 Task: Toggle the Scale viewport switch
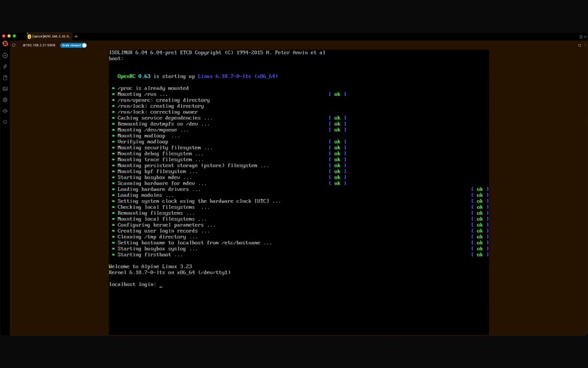pos(74,45)
